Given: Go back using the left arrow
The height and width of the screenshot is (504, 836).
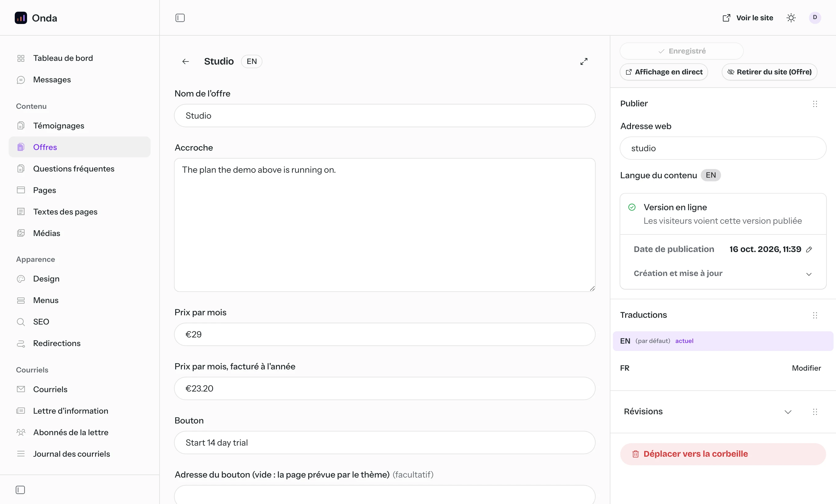Looking at the screenshot, I should click(x=186, y=61).
